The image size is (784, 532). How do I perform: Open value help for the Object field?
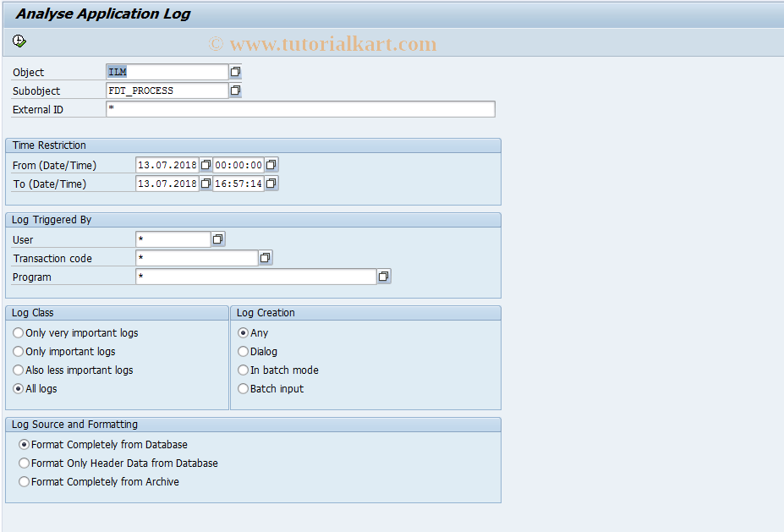tap(234, 72)
